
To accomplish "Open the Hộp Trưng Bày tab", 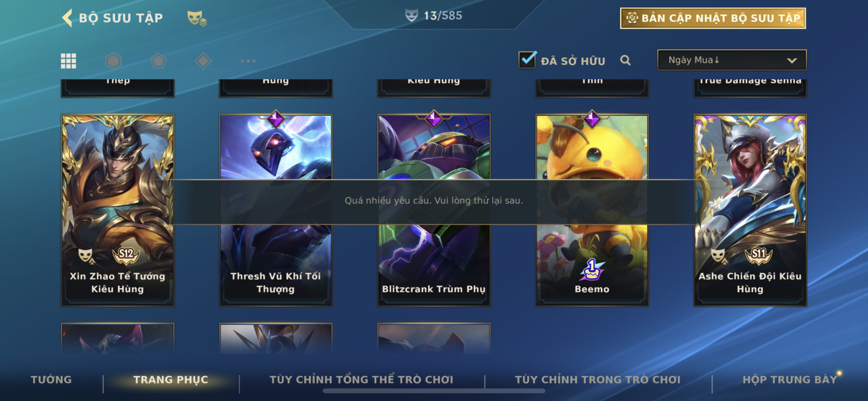I will coord(790,379).
